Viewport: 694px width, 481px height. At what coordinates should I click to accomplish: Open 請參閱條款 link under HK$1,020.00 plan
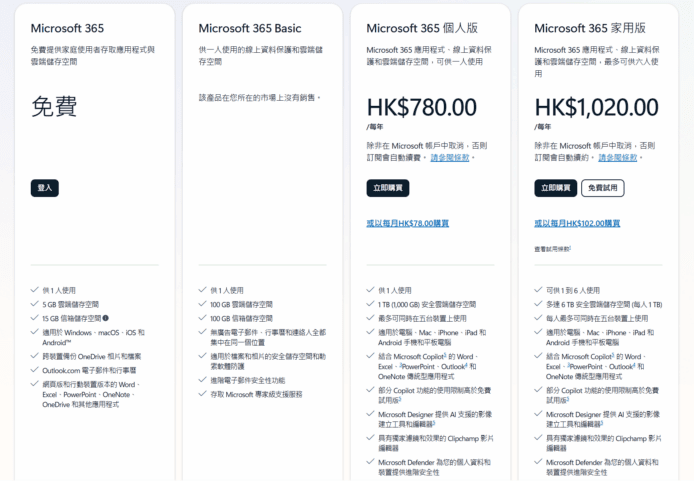coord(617,157)
